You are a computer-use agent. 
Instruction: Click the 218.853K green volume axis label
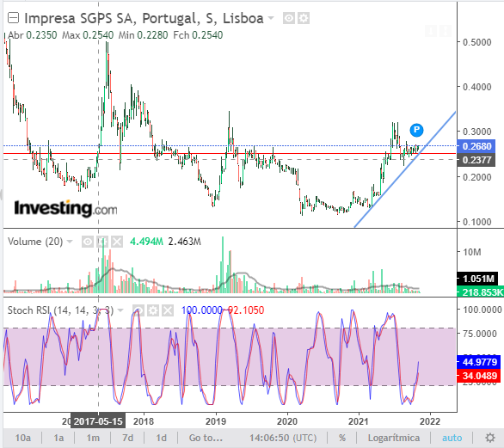coord(480,292)
